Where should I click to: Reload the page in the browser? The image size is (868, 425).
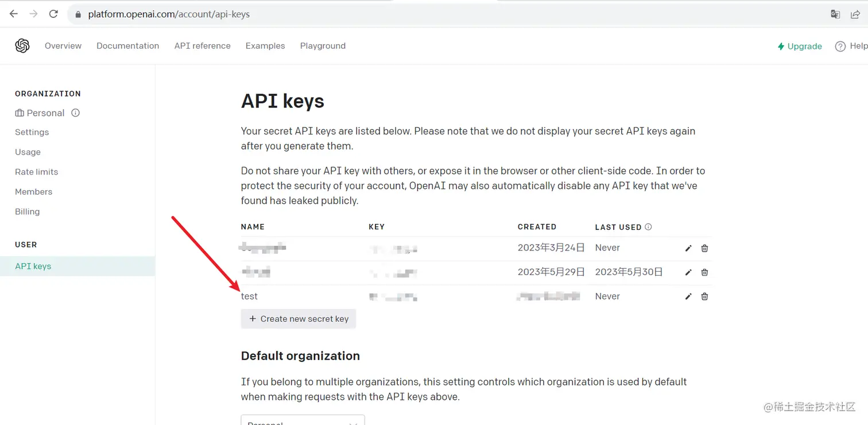(53, 14)
